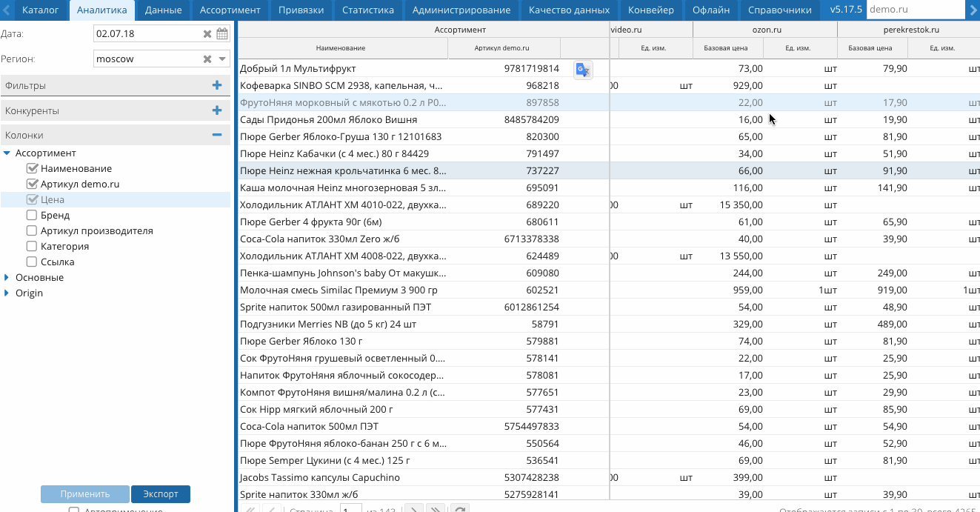Collapse the Ассортимент tree node
Viewport: 980px width, 512px height.
(7, 153)
